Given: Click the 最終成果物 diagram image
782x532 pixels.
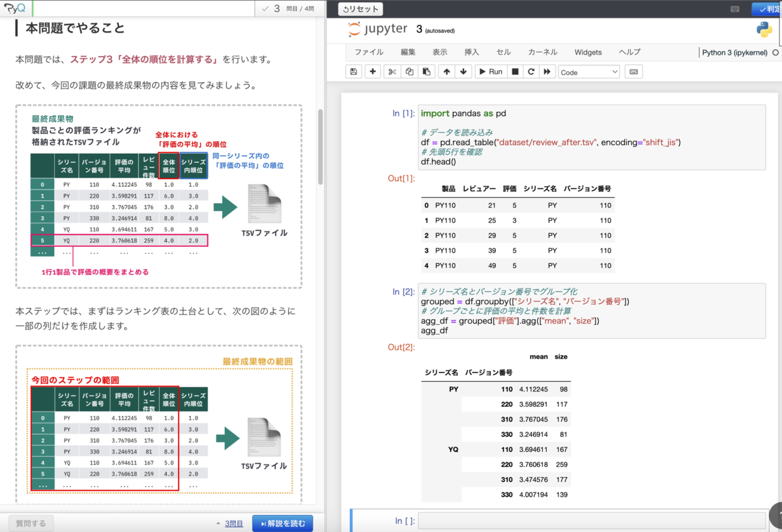Looking at the screenshot, I should 158,196.
